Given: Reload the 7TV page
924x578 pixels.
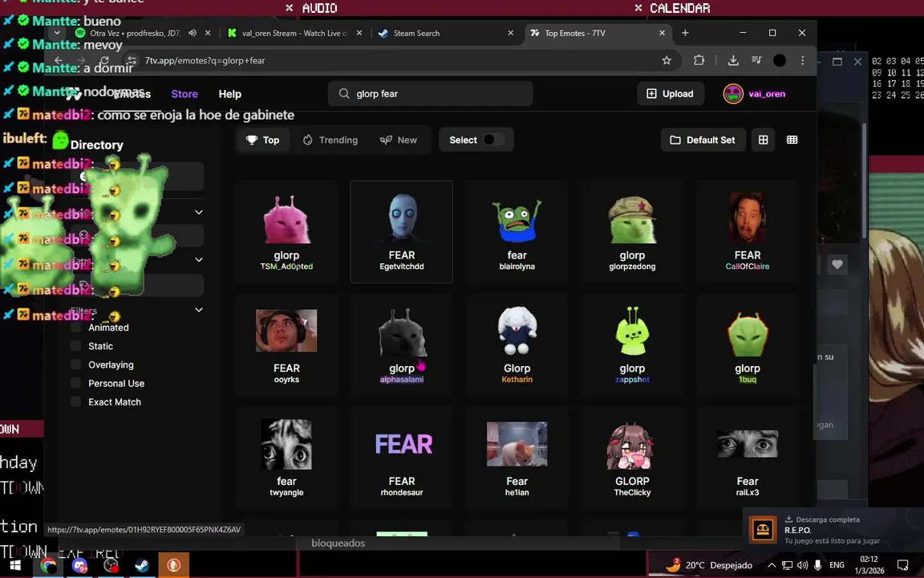Looking at the screenshot, I should point(104,60).
